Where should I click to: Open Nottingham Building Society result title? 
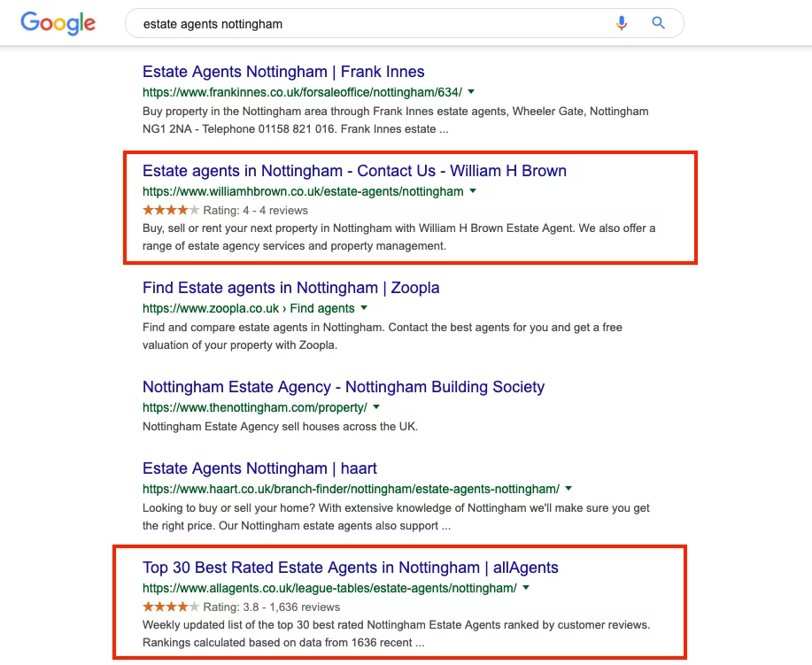[344, 387]
